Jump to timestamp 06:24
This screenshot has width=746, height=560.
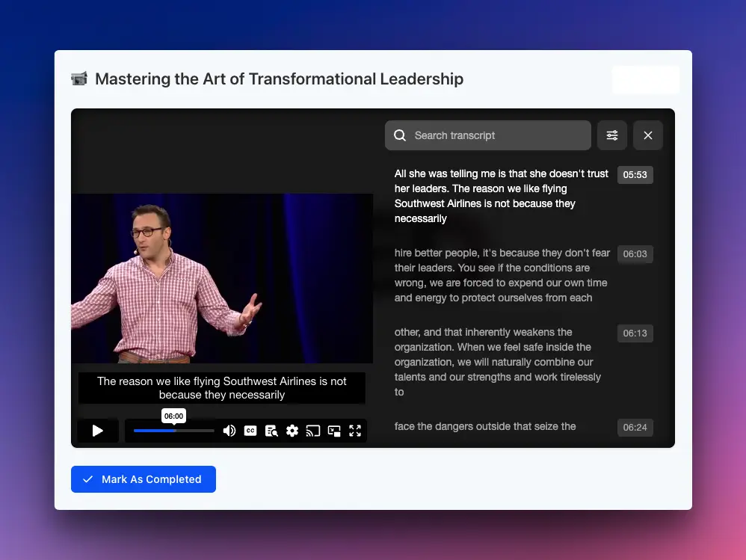click(635, 428)
